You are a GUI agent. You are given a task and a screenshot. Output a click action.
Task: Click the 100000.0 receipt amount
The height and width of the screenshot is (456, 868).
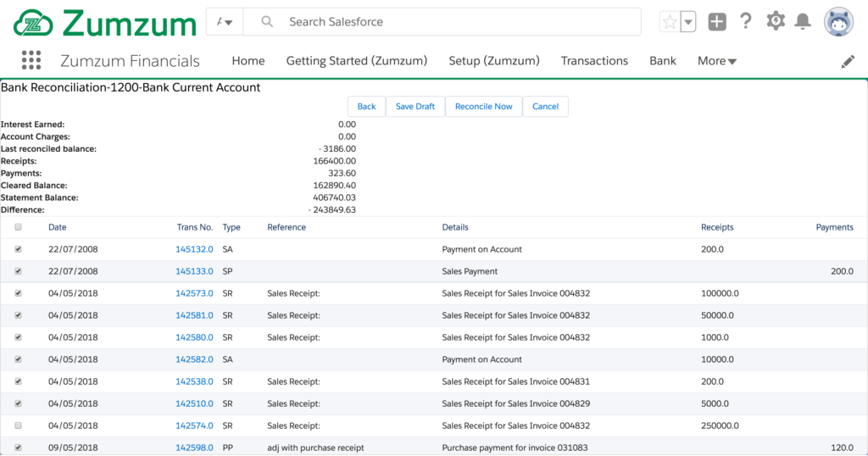click(x=720, y=293)
